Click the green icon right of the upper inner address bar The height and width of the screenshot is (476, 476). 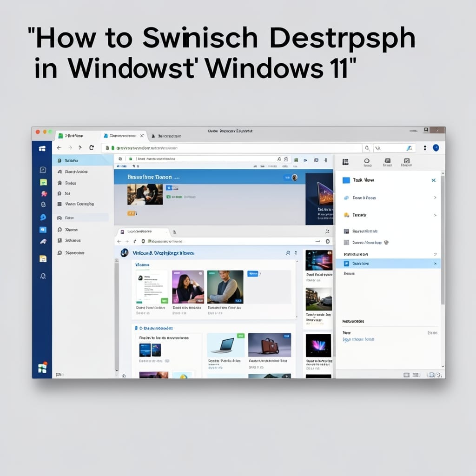pyautogui.click(x=296, y=160)
